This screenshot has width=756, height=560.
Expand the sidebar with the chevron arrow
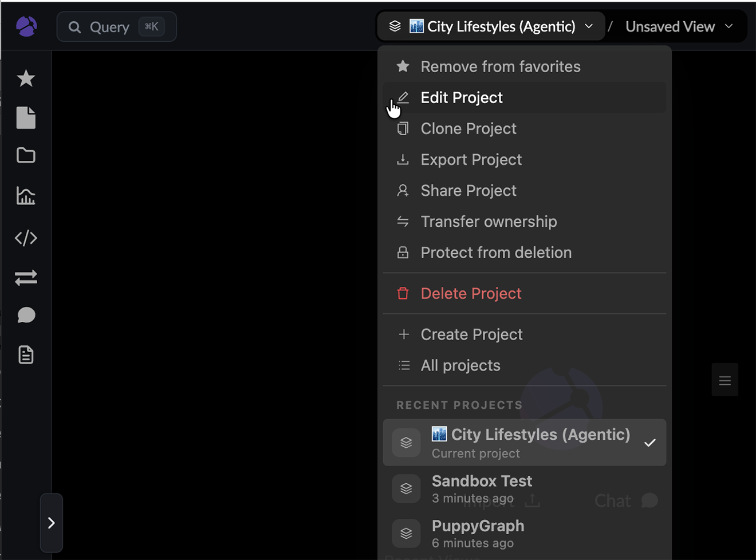click(52, 523)
